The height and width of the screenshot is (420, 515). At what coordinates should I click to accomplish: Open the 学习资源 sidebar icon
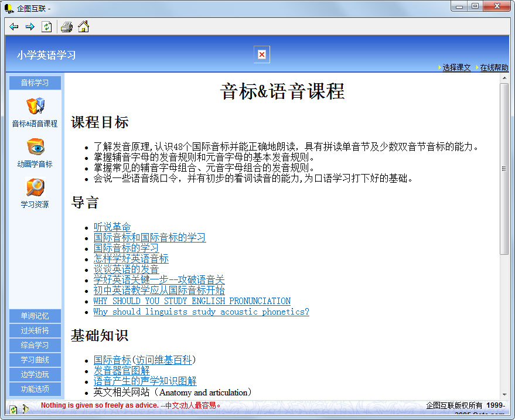[x=35, y=187]
